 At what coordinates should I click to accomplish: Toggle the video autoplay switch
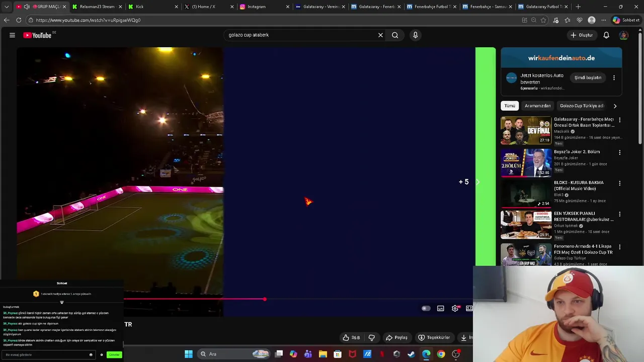(426, 308)
